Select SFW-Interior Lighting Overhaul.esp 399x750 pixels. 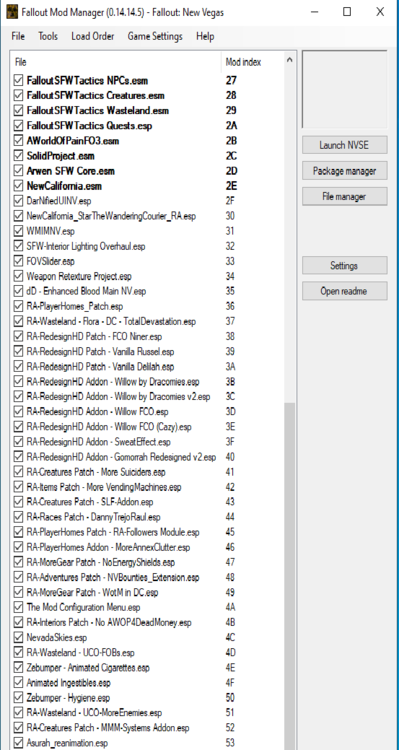[x=86, y=246]
